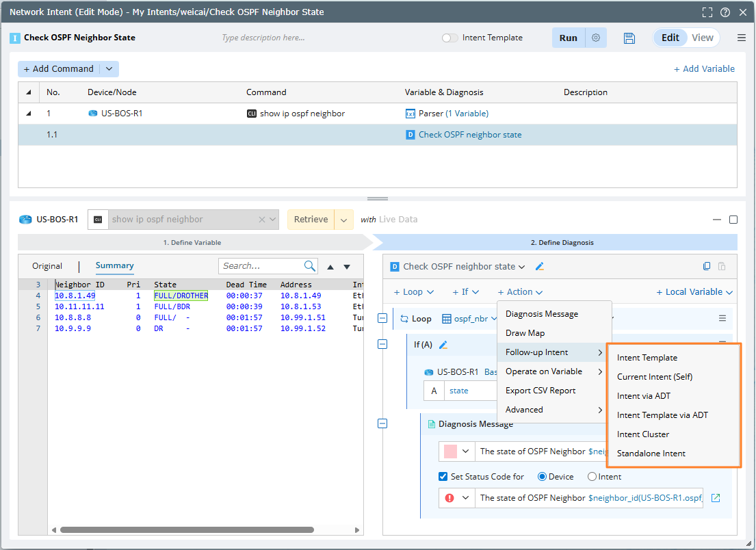The image size is (756, 550).
Task: Jump to previous search result arrow
Action: (330, 267)
